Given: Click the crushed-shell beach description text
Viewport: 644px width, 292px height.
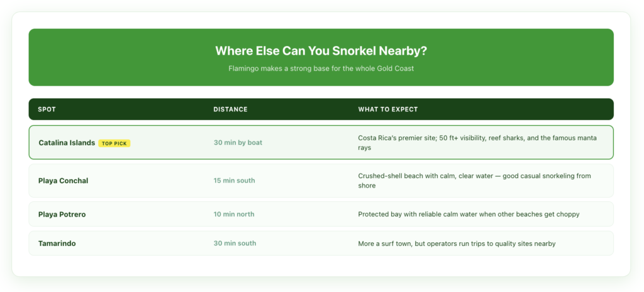Looking at the screenshot, I should pos(474,181).
